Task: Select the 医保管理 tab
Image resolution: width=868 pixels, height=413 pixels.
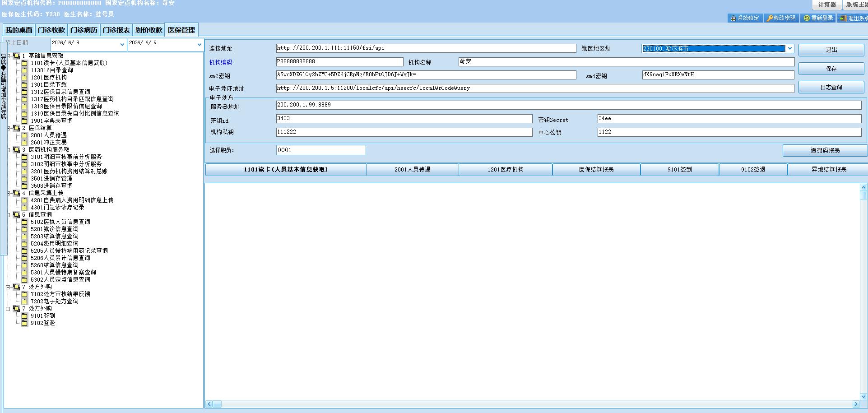Action: click(x=181, y=30)
